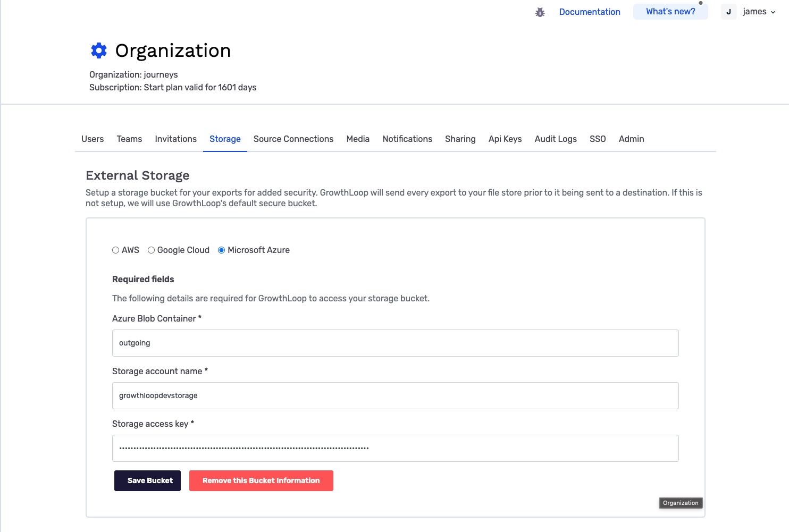789x532 pixels.
Task: Open the Documentation link
Action: [590, 12]
